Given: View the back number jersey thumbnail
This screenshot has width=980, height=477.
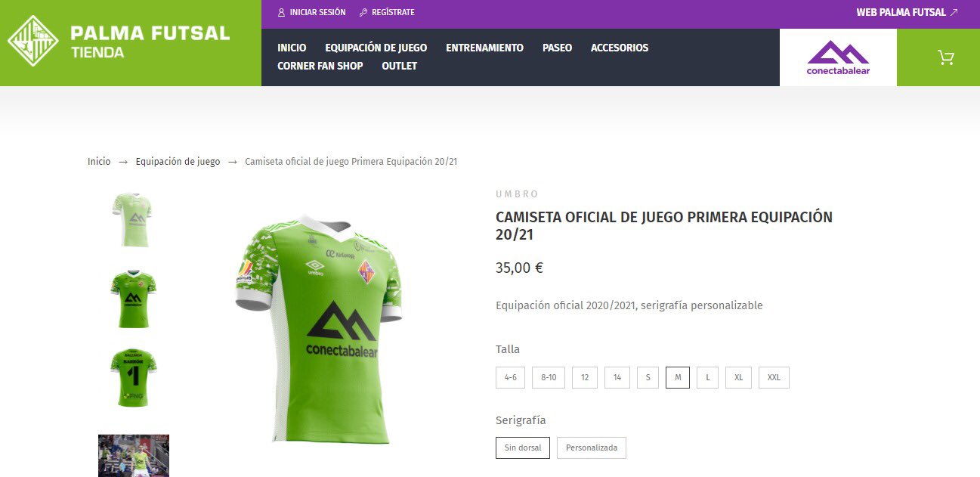Looking at the screenshot, I should pos(134,378).
